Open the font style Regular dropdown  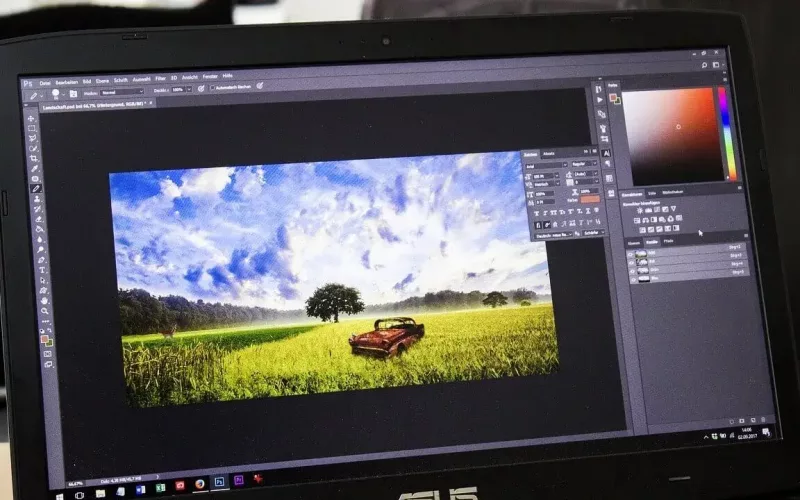(584, 164)
